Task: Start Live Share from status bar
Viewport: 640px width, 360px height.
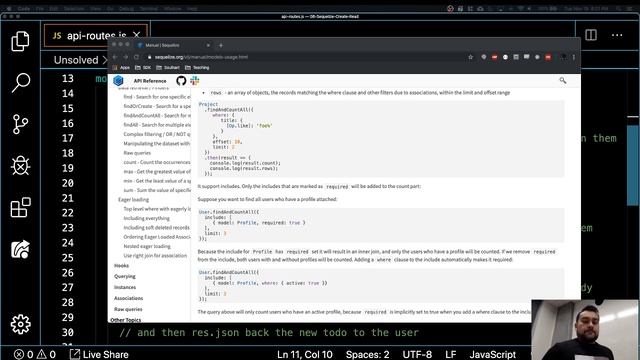Action: [99, 354]
